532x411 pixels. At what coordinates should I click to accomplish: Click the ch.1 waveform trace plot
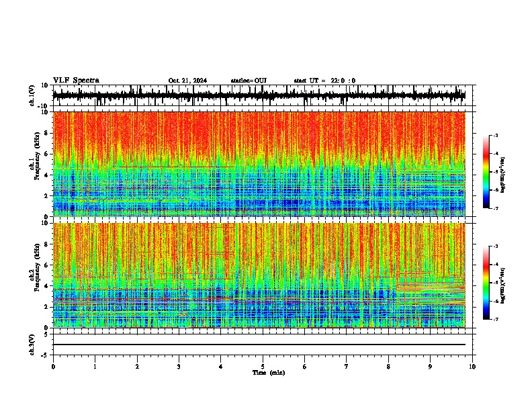[x=259, y=95]
